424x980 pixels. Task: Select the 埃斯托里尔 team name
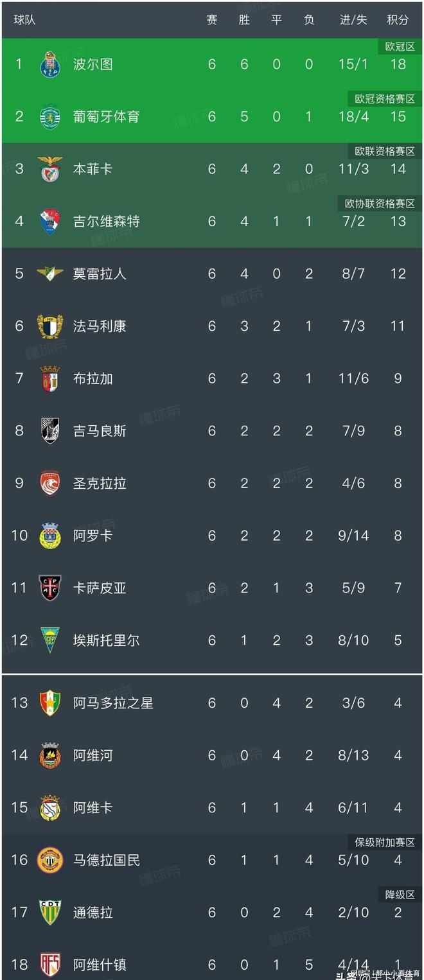(106, 640)
